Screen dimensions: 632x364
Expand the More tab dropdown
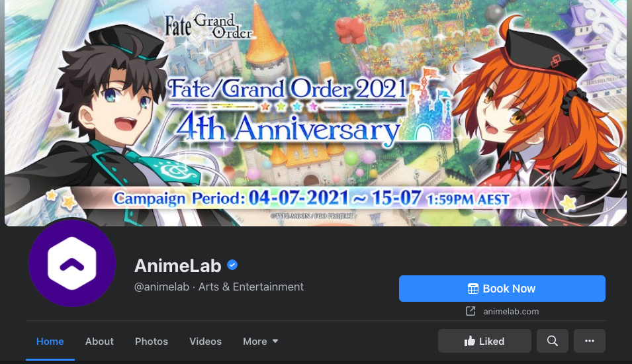pyautogui.click(x=260, y=341)
